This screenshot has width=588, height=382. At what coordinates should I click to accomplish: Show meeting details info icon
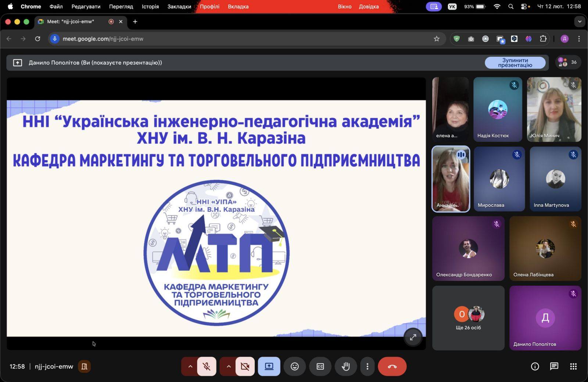[535, 366]
